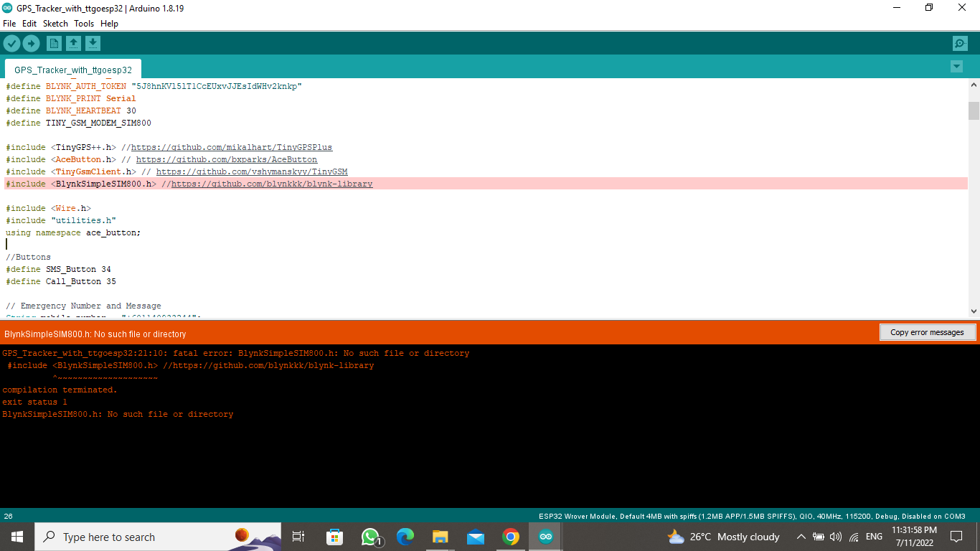Show hidden system tray icons chevron
The width and height of the screenshot is (980, 551).
tap(801, 537)
